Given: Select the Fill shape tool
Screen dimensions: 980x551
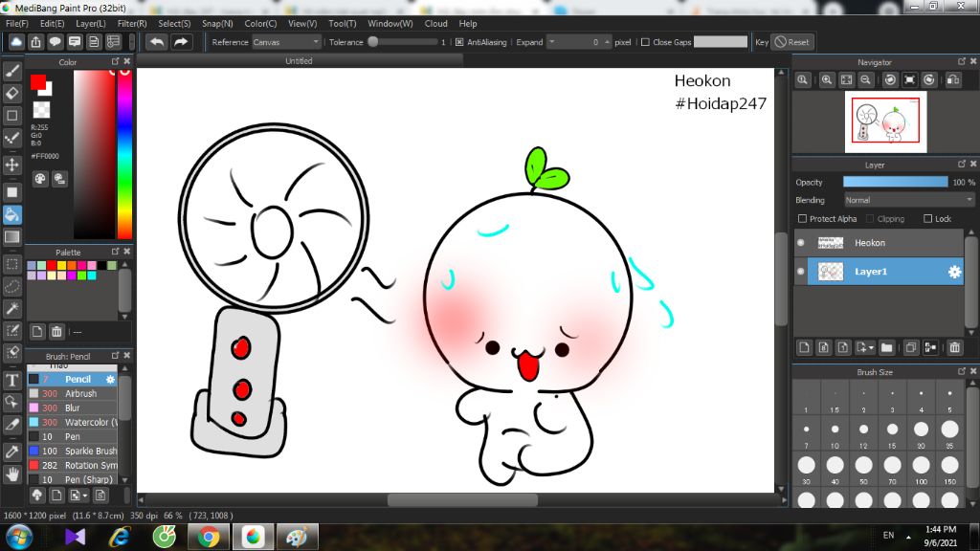Looking at the screenshot, I should click(11, 192).
